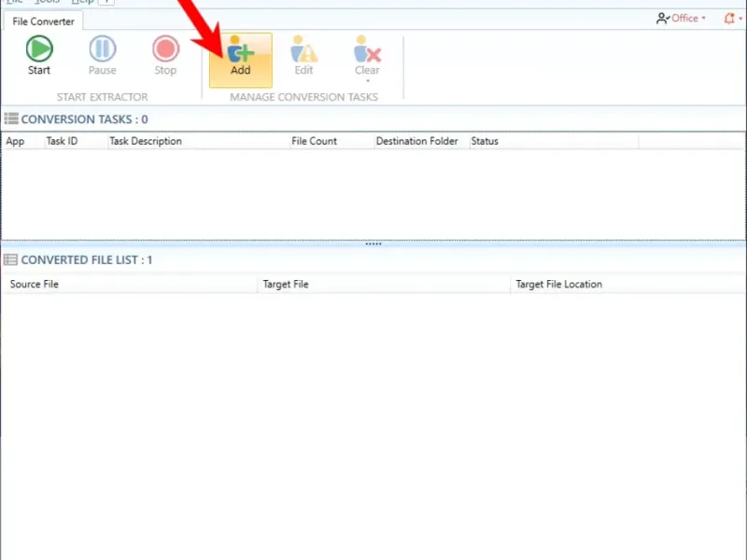The height and width of the screenshot is (560, 747).
Task: Click the Clear tasks icon
Action: tap(367, 49)
